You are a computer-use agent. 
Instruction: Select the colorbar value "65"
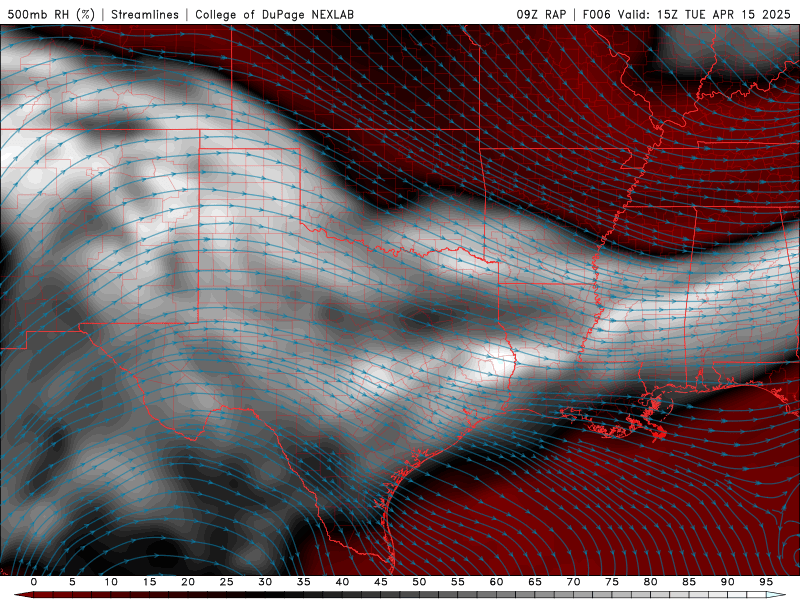(535, 582)
